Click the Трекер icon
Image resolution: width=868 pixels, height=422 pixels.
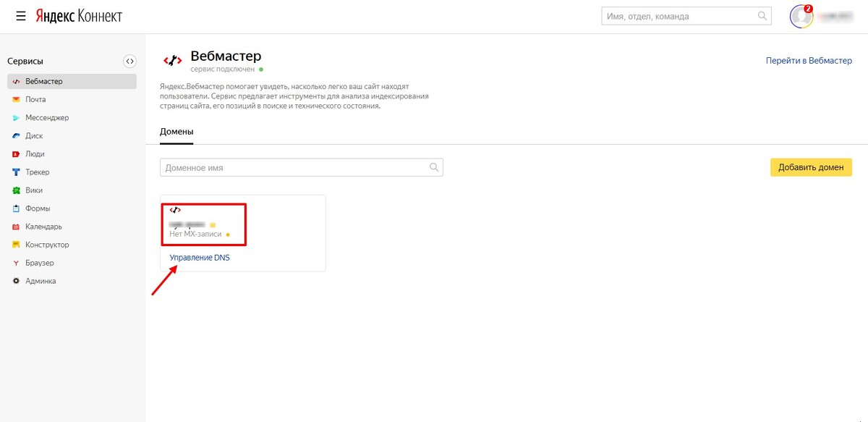tap(16, 172)
